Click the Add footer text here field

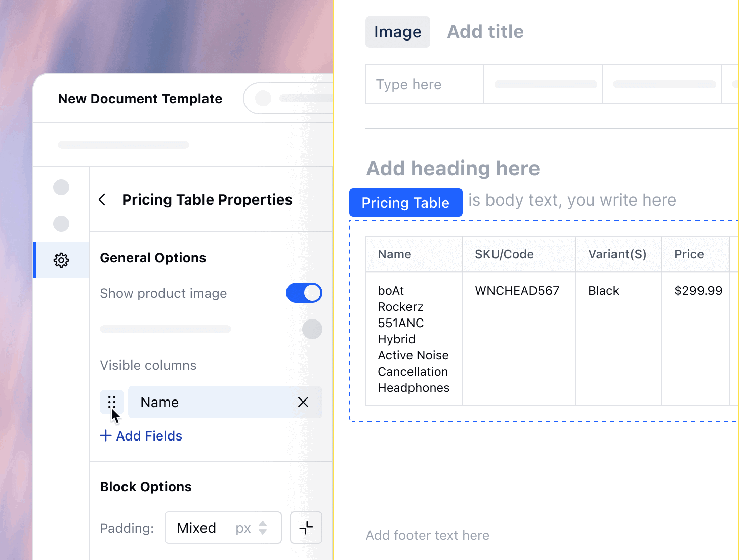click(428, 535)
